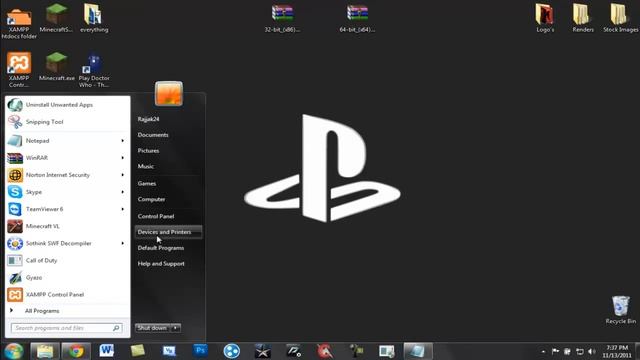The width and height of the screenshot is (640, 360).
Task: Open the star icon app on the taskbar
Action: coord(262,351)
